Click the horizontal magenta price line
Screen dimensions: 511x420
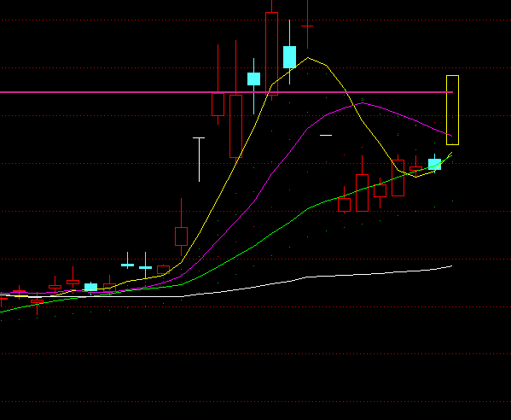click(x=226, y=92)
